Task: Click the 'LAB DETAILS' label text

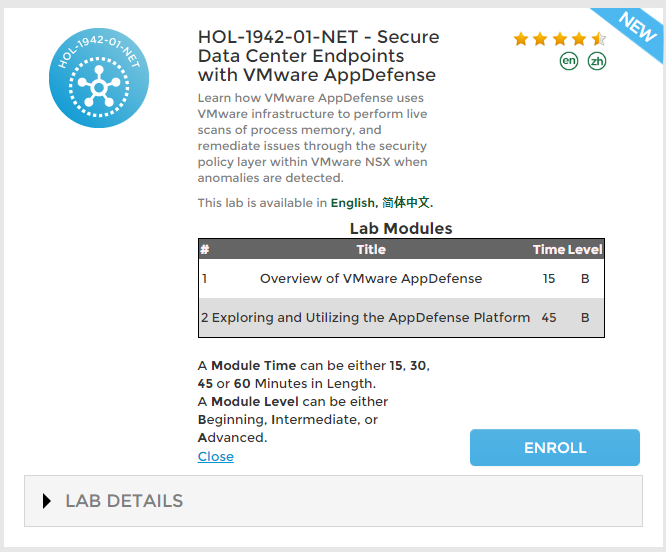Action: [x=124, y=501]
